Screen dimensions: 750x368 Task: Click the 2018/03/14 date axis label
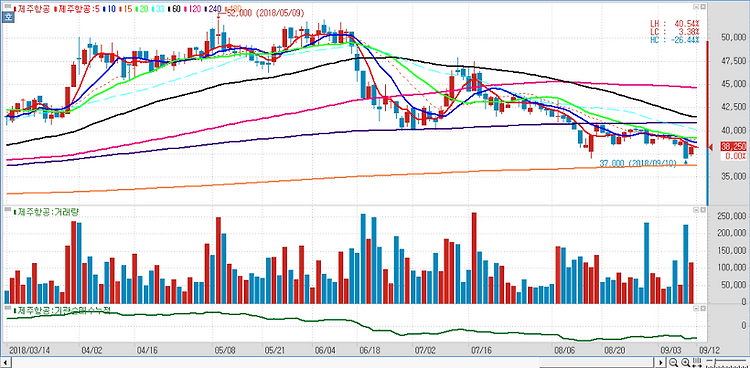click(x=29, y=349)
